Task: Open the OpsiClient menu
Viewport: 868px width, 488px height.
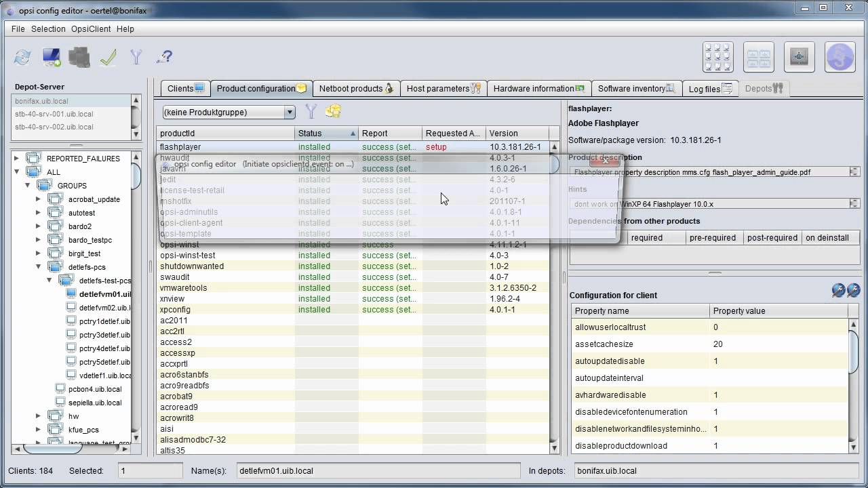Action: 92,29
